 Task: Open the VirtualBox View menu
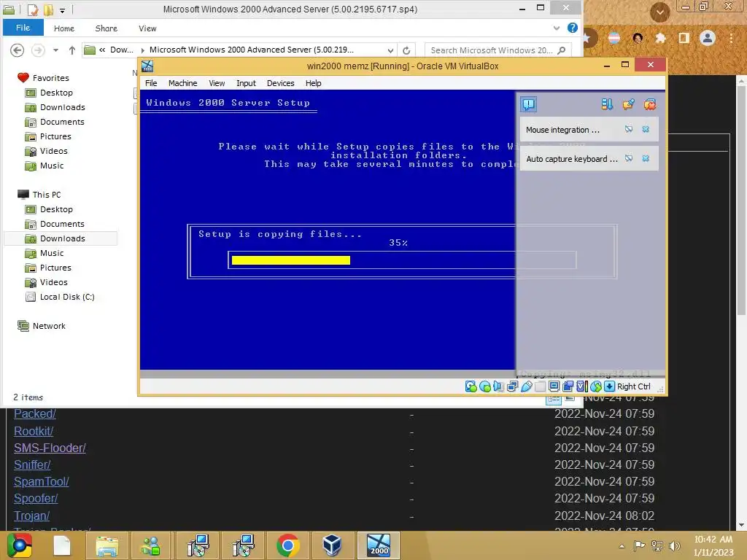(x=217, y=83)
